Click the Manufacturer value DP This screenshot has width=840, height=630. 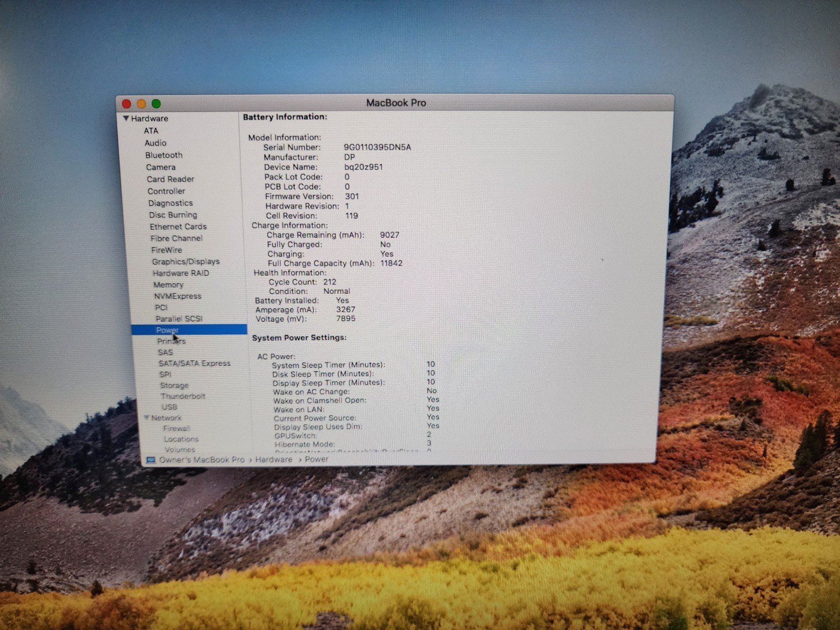(x=350, y=157)
